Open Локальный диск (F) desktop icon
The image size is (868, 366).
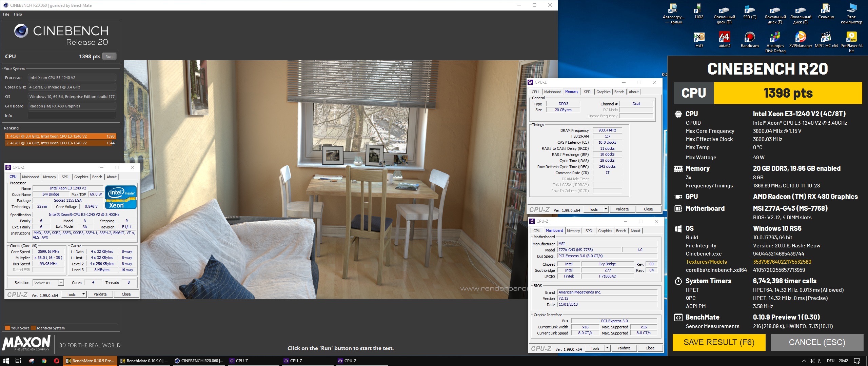tap(775, 14)
